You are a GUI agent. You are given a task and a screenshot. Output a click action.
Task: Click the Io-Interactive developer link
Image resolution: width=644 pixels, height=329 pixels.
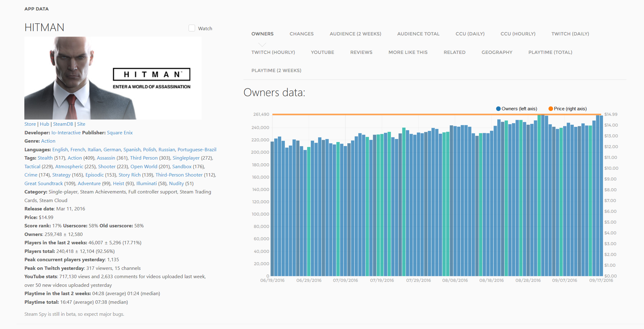66,133
